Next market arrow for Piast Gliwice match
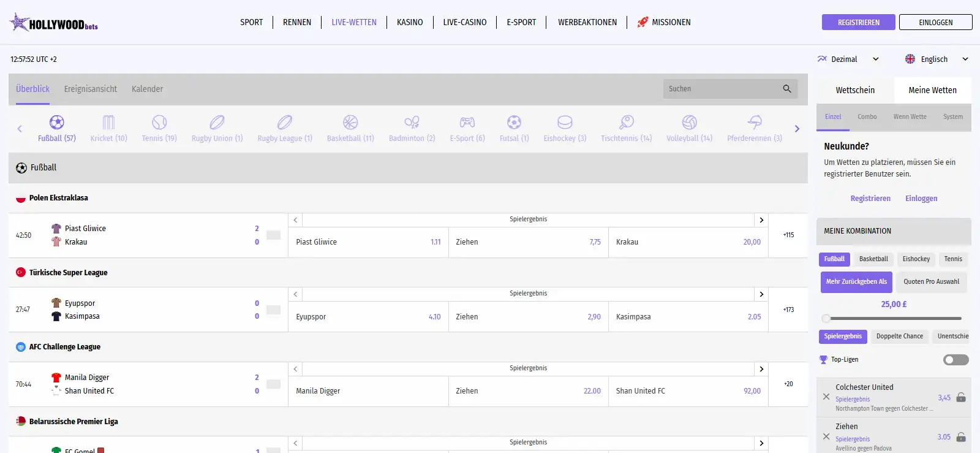 pyautogui.click(x=761, y=220)
